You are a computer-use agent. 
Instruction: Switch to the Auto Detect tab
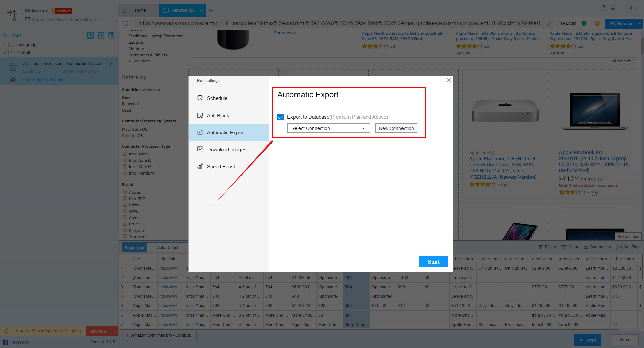pos(167,247)
